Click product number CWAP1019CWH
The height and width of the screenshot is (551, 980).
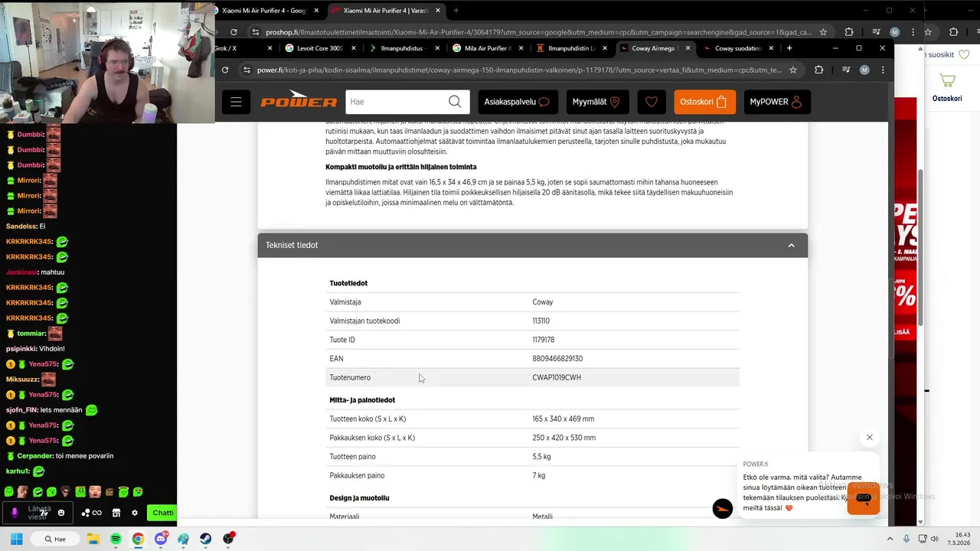coord(557,377)
